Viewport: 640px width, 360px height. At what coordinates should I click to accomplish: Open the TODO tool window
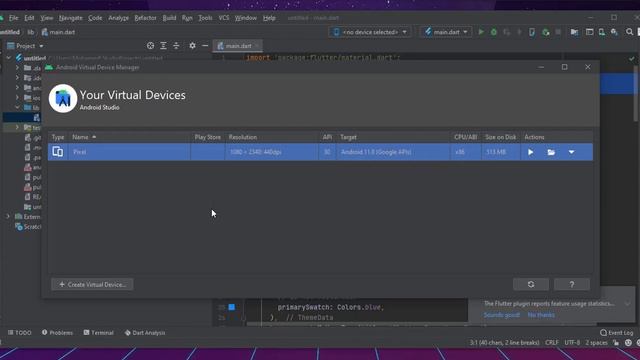(20, 333)
